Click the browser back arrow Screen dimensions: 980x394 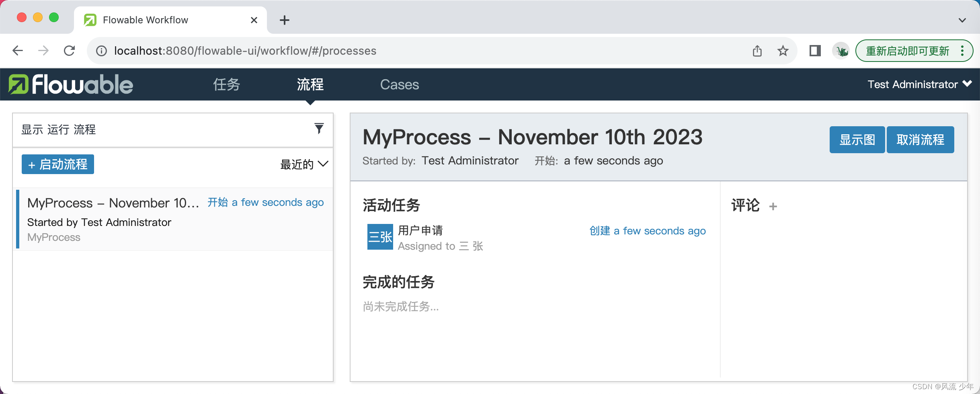coord(17,51)
